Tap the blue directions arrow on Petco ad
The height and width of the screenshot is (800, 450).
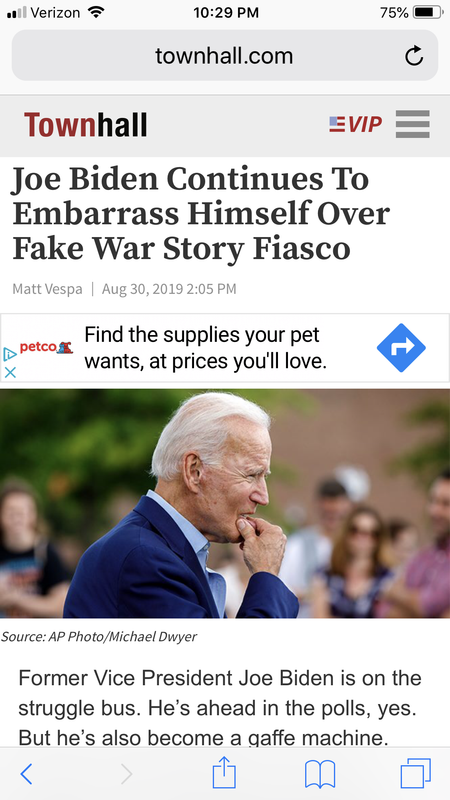click(401, 347)
